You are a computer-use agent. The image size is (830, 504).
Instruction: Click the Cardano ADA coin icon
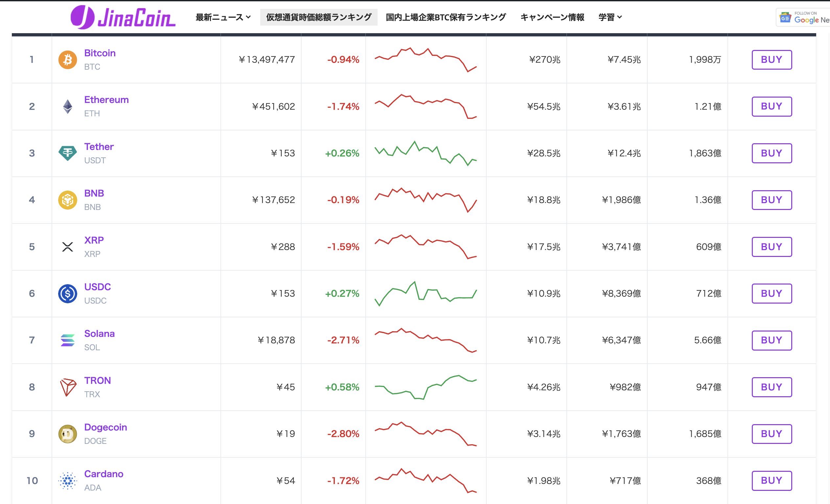click(67, 481)
